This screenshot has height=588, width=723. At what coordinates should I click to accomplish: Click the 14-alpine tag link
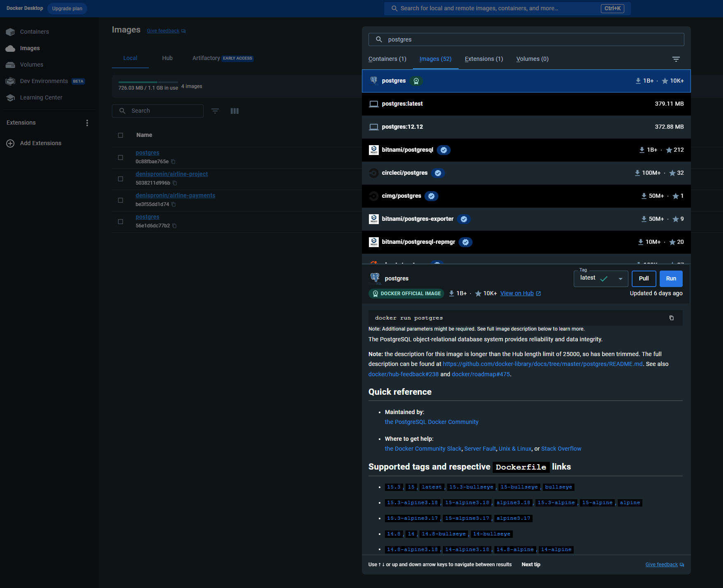(x=556, y=550)
